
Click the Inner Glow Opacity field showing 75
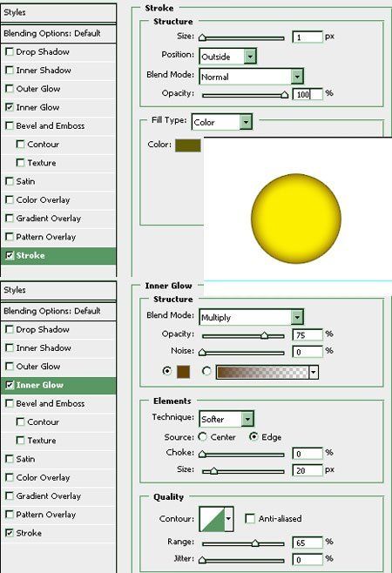[308, 334]
